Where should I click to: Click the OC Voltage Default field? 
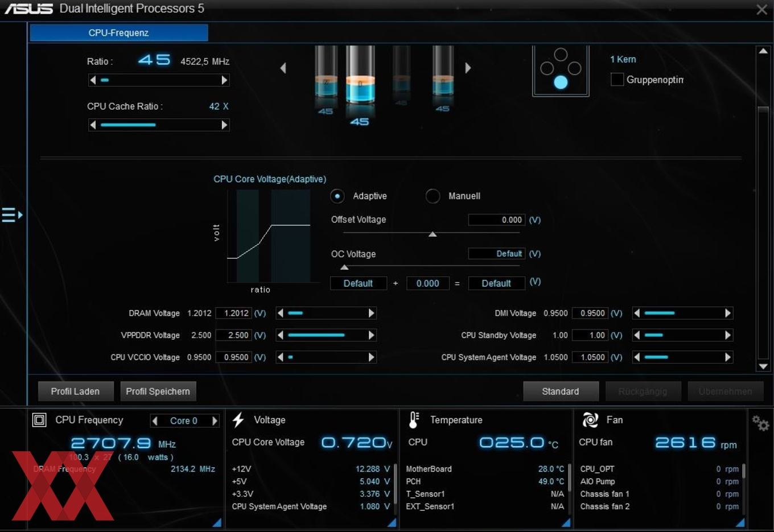[x=496, y=254]
